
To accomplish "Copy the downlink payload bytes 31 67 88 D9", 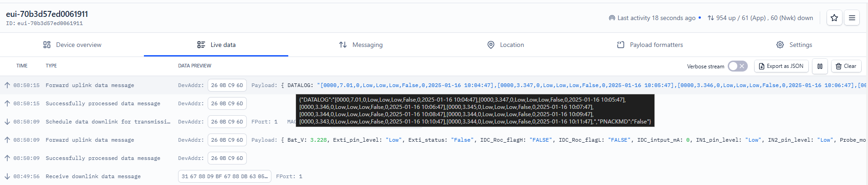I will coord(225,176).
